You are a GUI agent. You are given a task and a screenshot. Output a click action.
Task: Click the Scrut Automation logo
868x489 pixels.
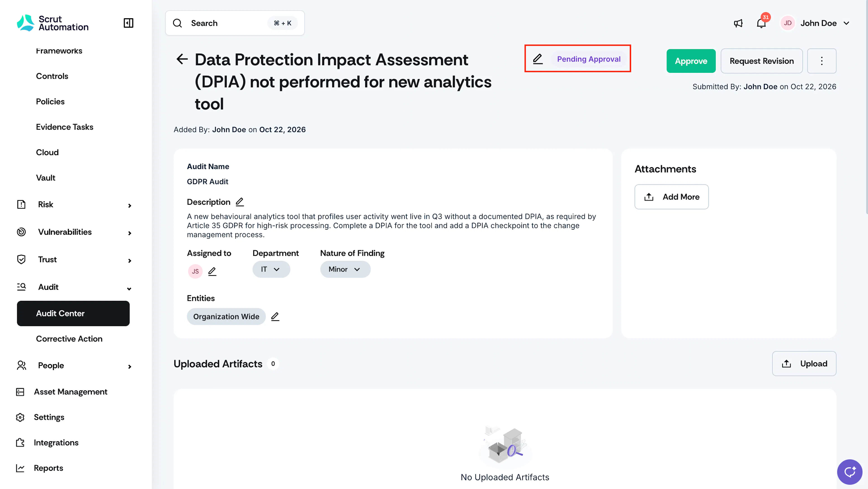coord(53,23)
